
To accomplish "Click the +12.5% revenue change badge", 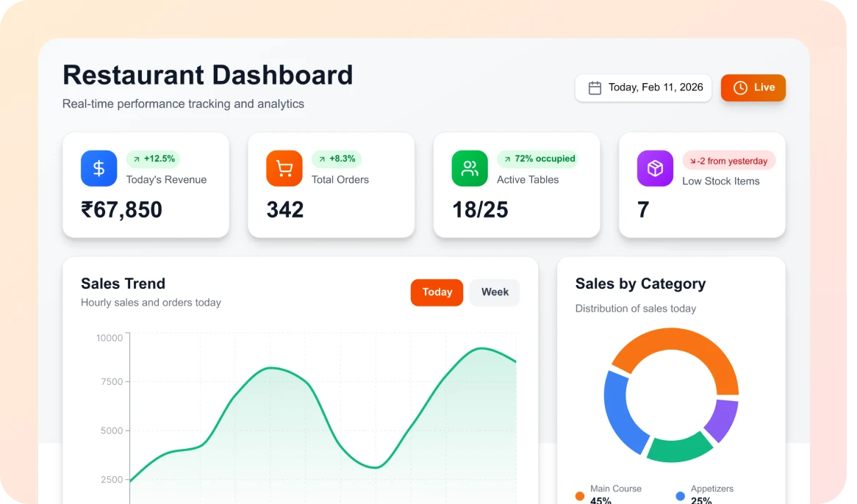I will point(153,159).
